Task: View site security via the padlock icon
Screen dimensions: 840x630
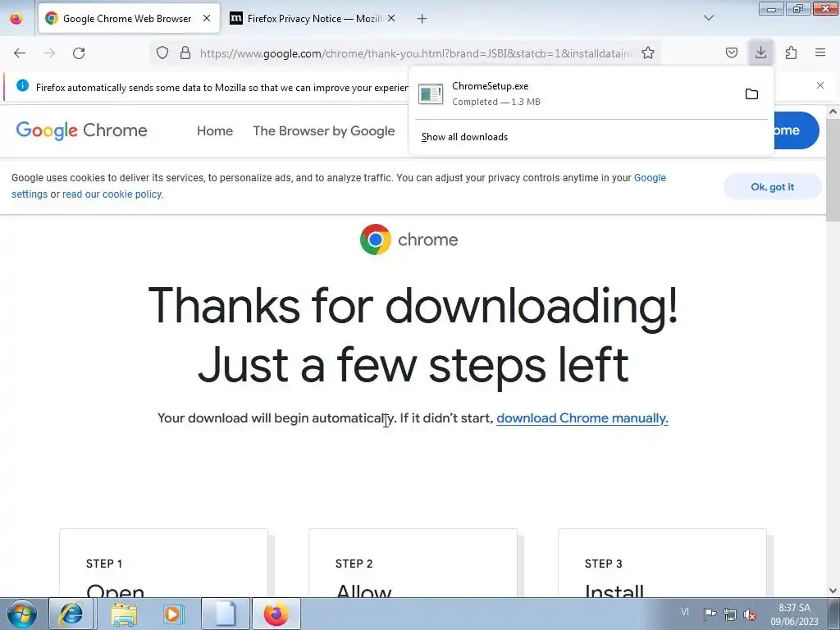Action: [x=185, y=52]
